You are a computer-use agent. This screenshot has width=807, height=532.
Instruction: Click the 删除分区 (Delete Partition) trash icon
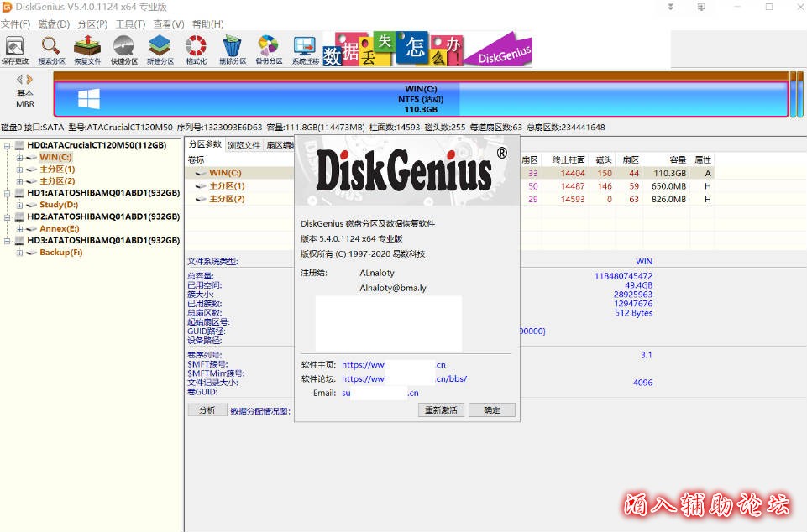[x=233, y=50]
